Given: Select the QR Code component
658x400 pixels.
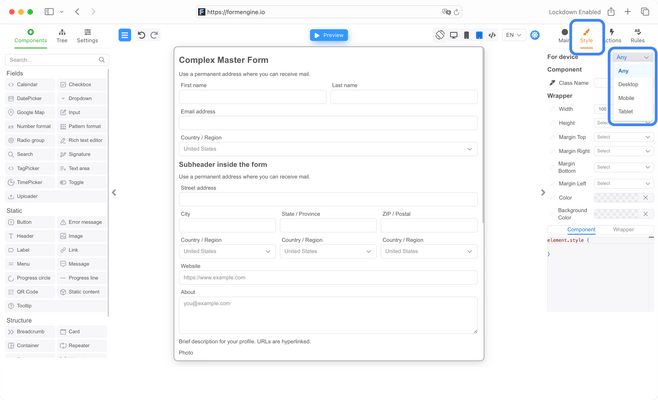Looking at the screenshot, I should pyautogui.click(x=30, y=292).
